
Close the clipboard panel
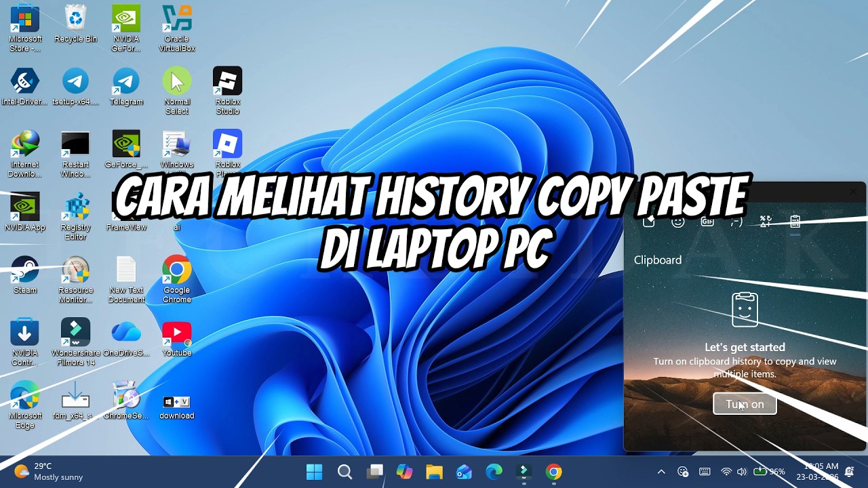tap(854, 192)
